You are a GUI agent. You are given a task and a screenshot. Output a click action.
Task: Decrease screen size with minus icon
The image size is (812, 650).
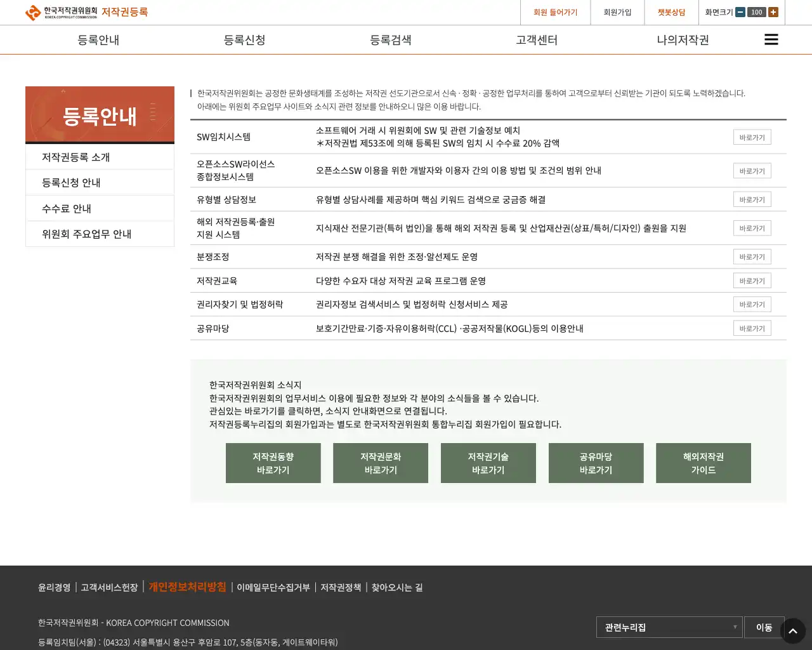click(x=740, y=12)
